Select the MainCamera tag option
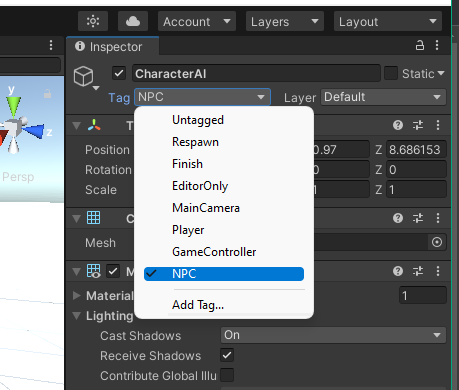The image size is (459, 390). pos(224,208)
